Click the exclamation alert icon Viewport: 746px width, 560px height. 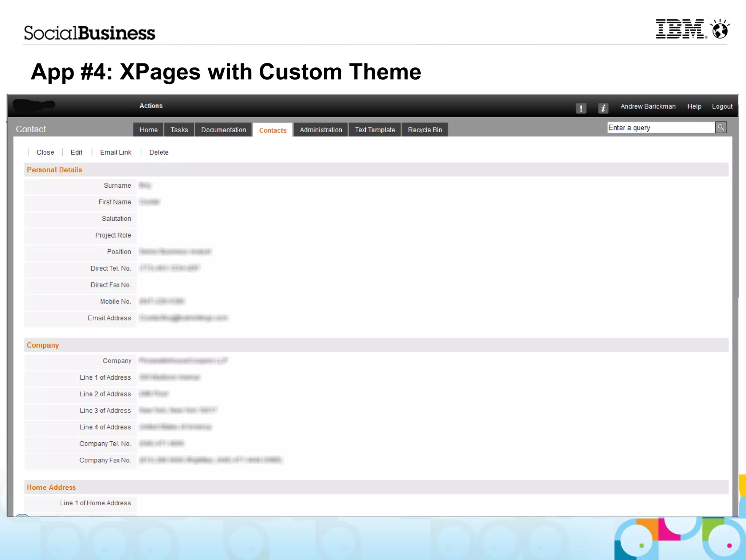coord(581,108)
